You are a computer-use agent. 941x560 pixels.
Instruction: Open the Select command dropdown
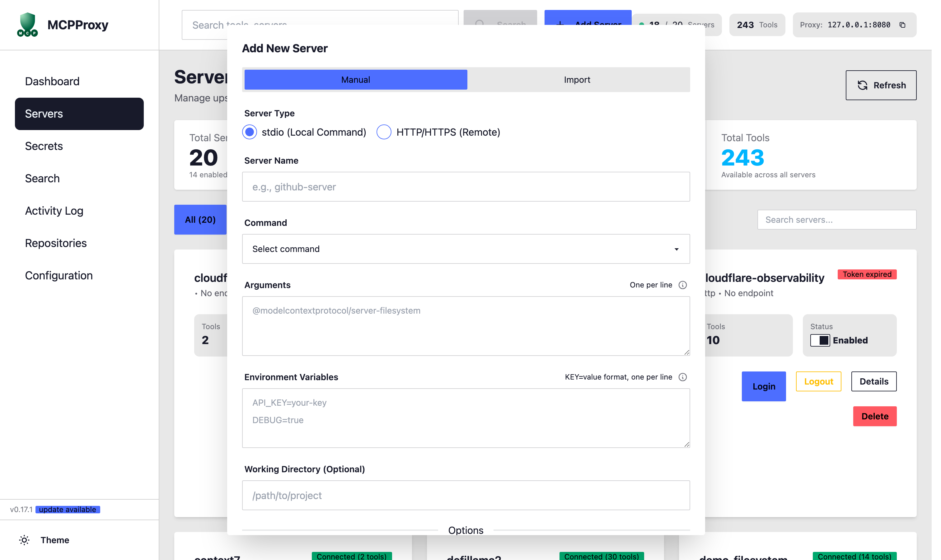(x=466, y=249)
